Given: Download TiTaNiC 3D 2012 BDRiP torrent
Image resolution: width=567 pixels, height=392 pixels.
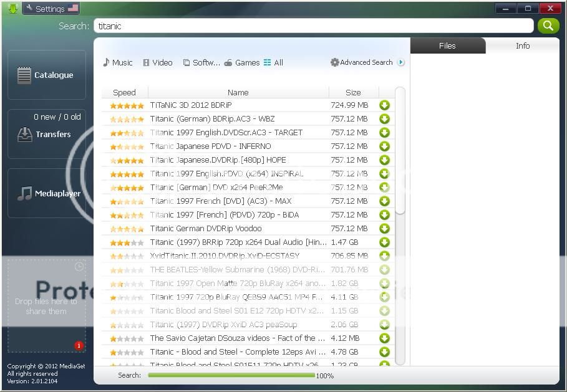Looking at the screenshot, I should [384, 105].
